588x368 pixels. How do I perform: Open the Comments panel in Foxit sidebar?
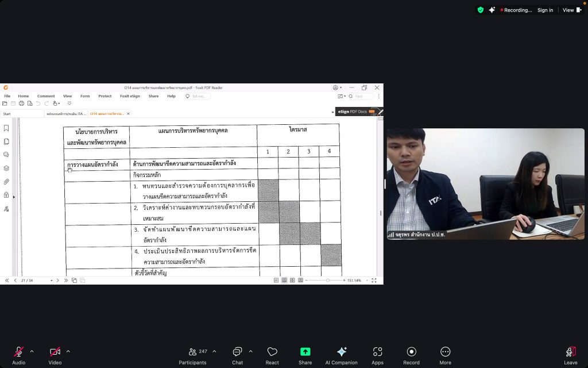pyautogui.click(x=6, y=155)
